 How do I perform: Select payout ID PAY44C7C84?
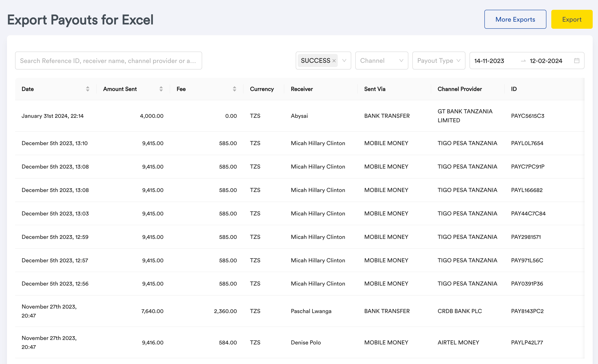[x=528, y=213]
